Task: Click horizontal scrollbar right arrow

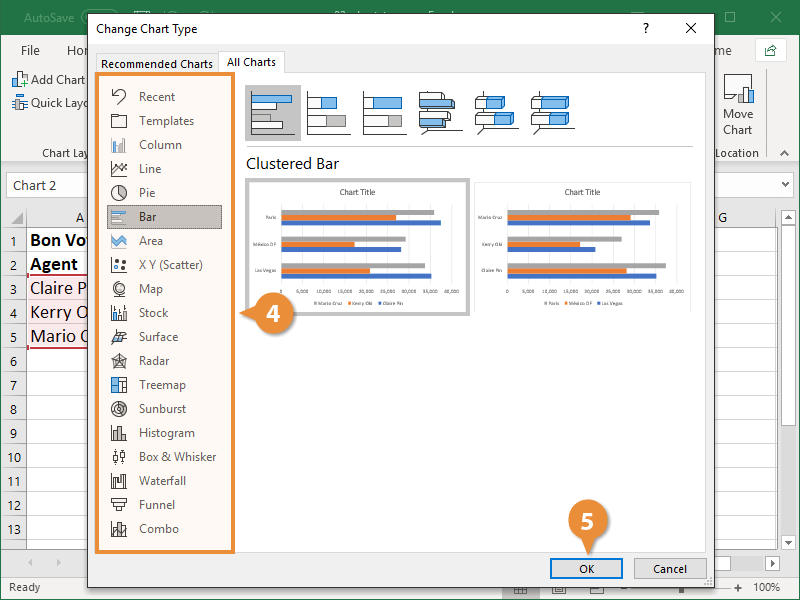Action: [772, 563]
